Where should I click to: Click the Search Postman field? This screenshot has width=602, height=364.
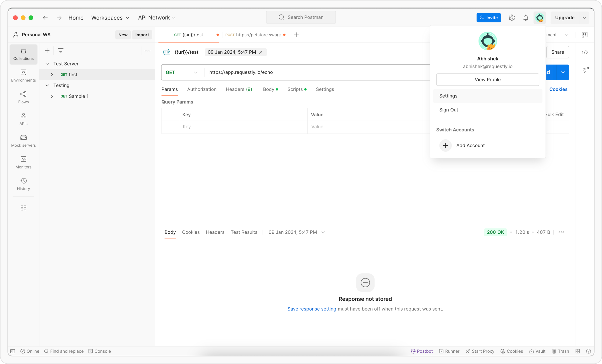tap(301, 17)
